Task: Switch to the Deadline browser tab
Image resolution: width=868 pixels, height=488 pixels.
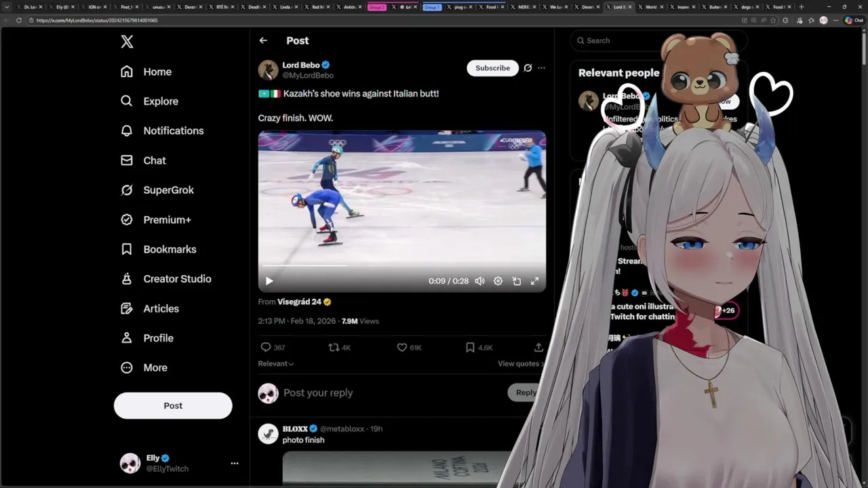Action: 254,7
